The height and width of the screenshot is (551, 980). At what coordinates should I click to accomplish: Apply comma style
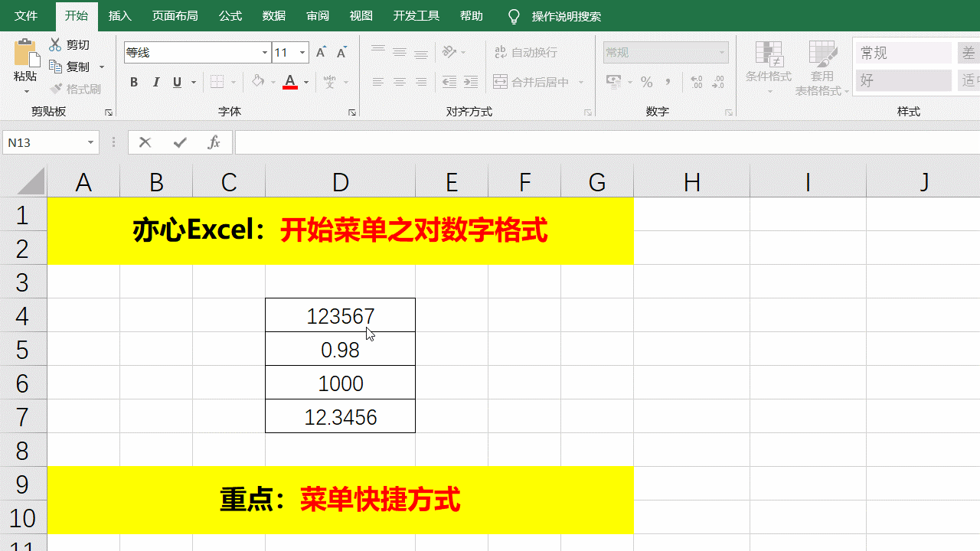(x=668, y=82)
